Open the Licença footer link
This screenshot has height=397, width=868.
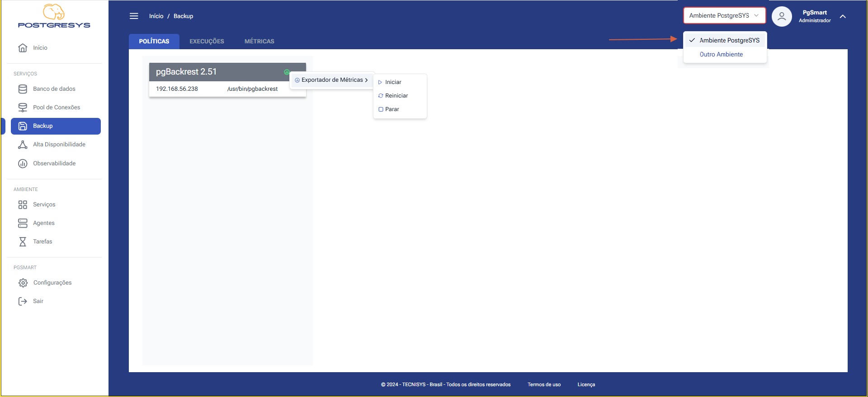(x=586, y=385)
